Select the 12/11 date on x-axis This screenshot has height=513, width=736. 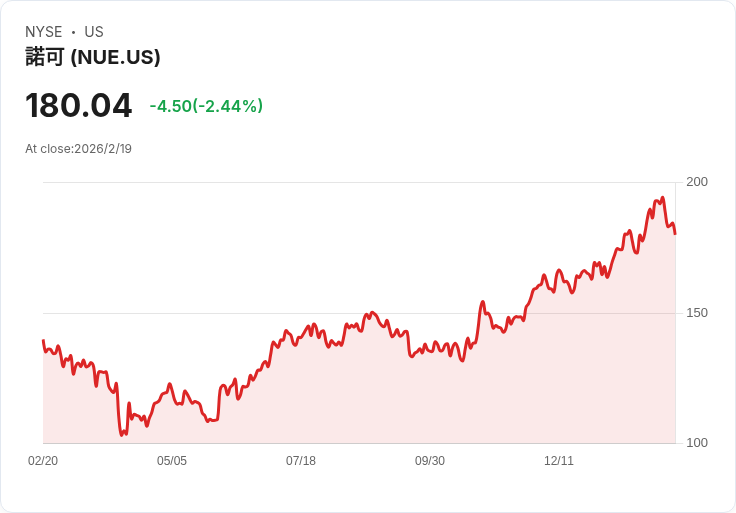559,461
